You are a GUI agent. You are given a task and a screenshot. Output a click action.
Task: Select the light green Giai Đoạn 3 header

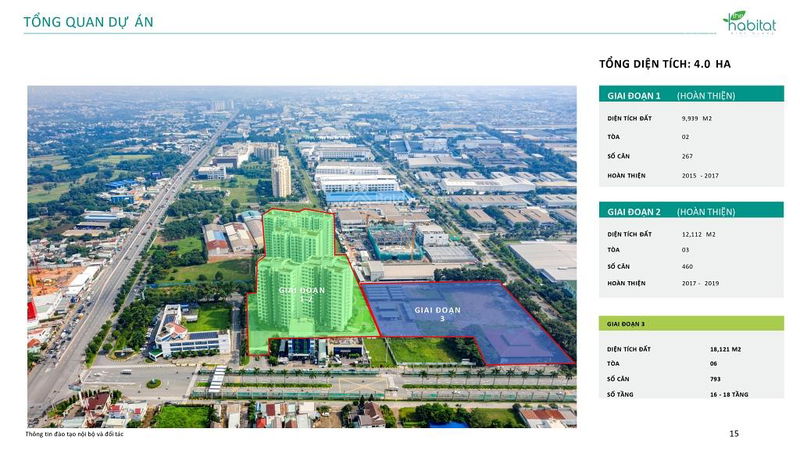pyautogui.click(x=691, y=324)
